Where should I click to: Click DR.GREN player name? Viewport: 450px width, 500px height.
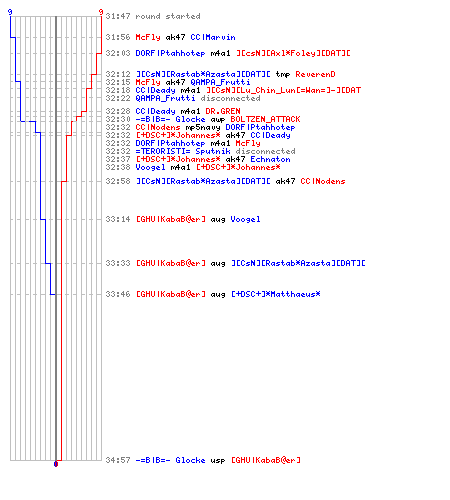coord(223,111)
